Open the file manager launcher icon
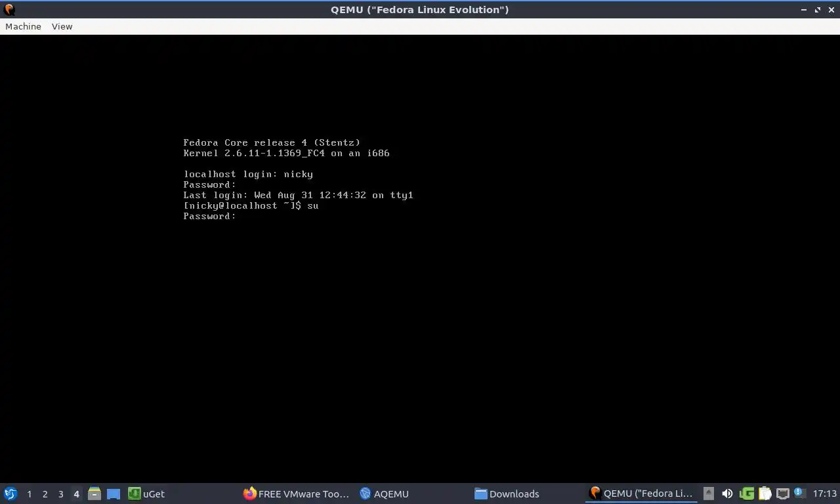This screenshot has width=840, height=504. point(94,493)
